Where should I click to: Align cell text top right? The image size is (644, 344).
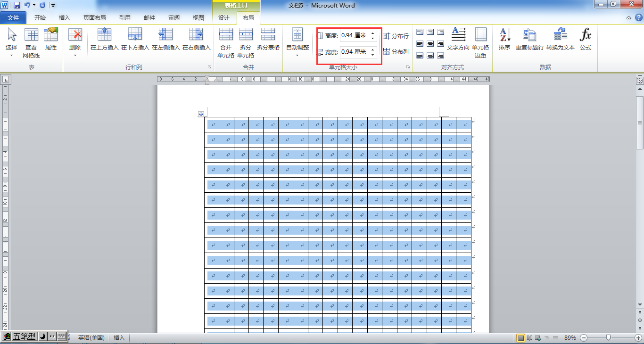[x=441, y=32]
